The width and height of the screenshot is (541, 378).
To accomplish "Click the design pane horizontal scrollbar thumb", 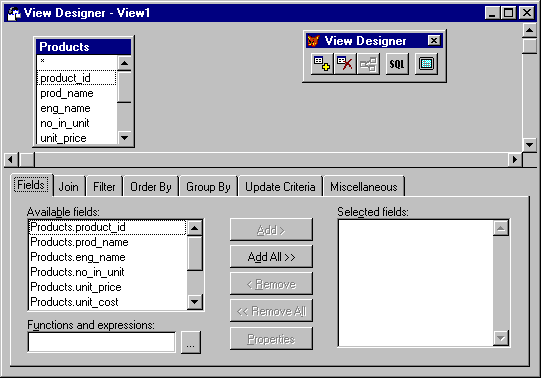I will (27, 160).
